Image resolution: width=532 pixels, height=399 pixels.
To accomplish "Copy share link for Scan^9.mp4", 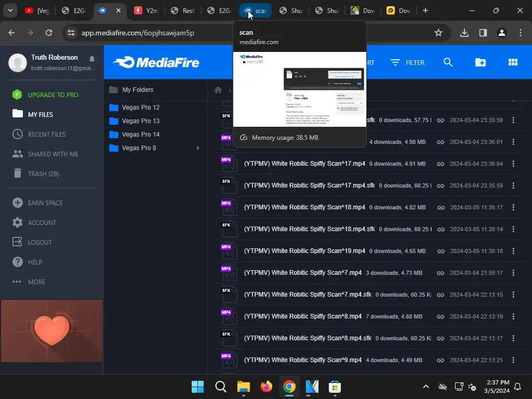I will (441, 360).
